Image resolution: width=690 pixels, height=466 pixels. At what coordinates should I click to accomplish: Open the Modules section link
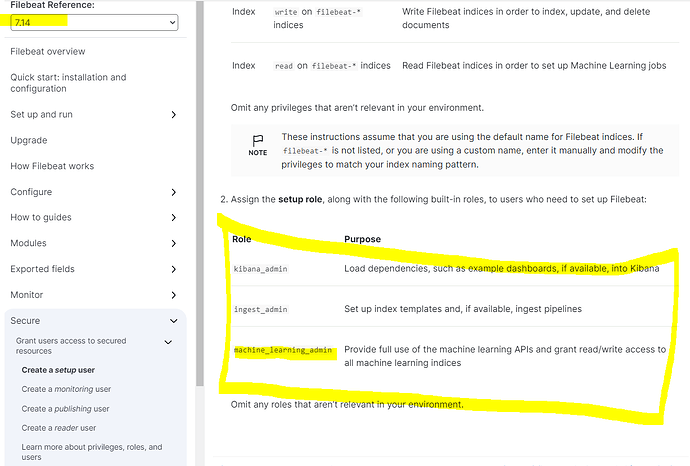pyautogui.click(x=28, y=243)
